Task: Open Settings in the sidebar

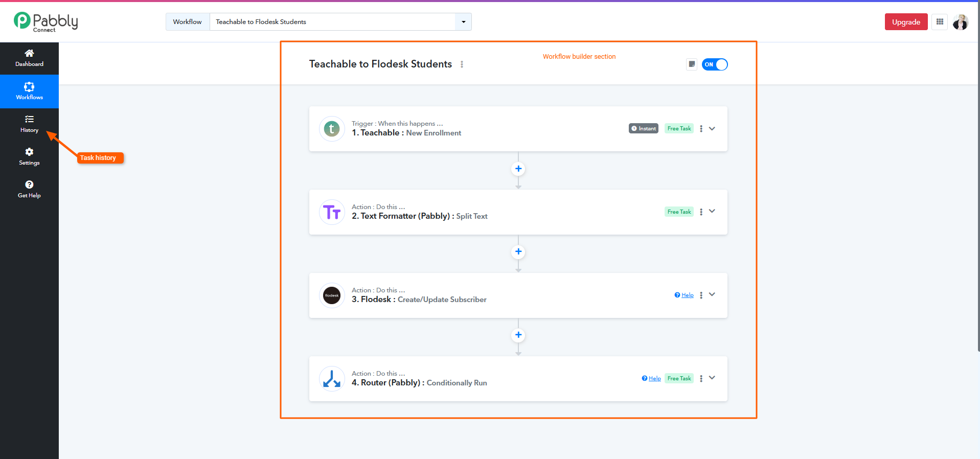Action: click(x=29, y=157)
